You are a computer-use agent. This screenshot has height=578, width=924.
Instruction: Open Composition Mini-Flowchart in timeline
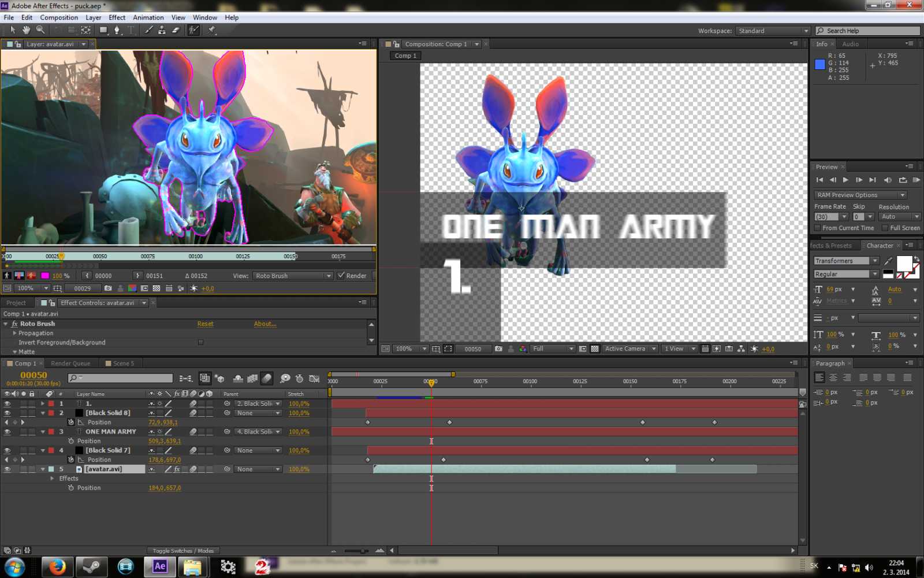[x=186, y=379]
